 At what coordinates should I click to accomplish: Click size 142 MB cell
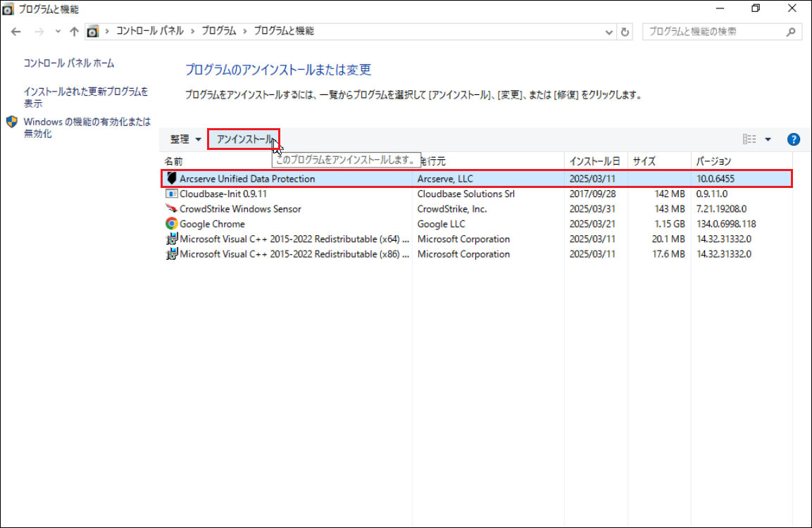670,194
